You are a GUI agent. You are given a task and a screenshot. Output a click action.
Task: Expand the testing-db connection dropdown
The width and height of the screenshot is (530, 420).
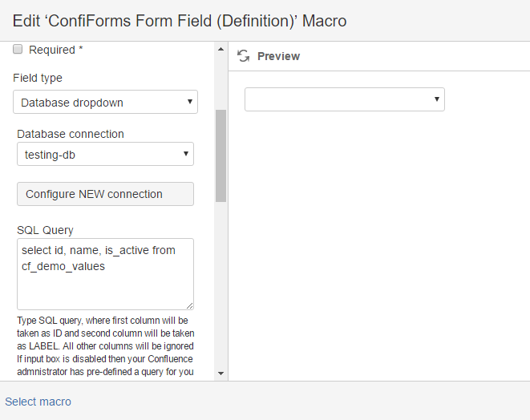click(x=105, y=154)
